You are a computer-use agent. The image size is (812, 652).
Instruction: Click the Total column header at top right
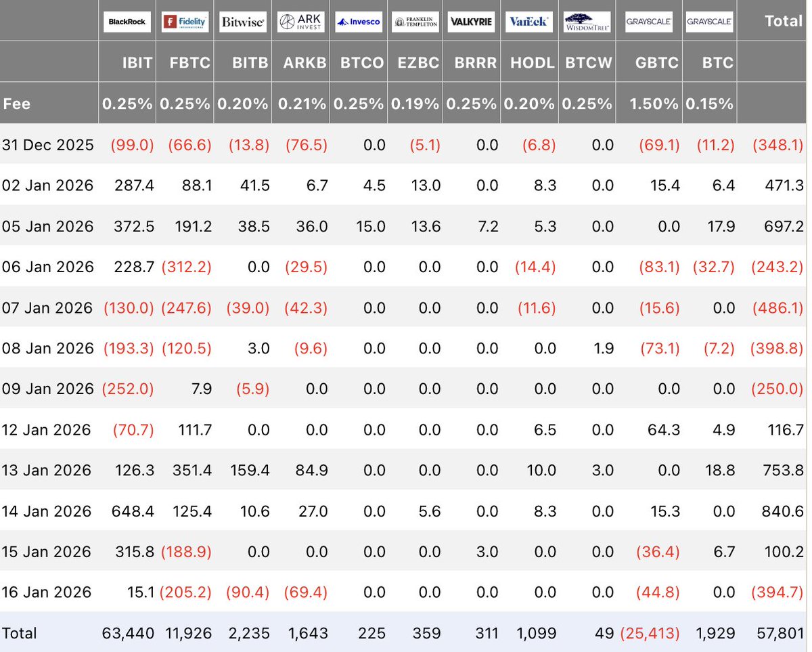click(x=783, y=22)
